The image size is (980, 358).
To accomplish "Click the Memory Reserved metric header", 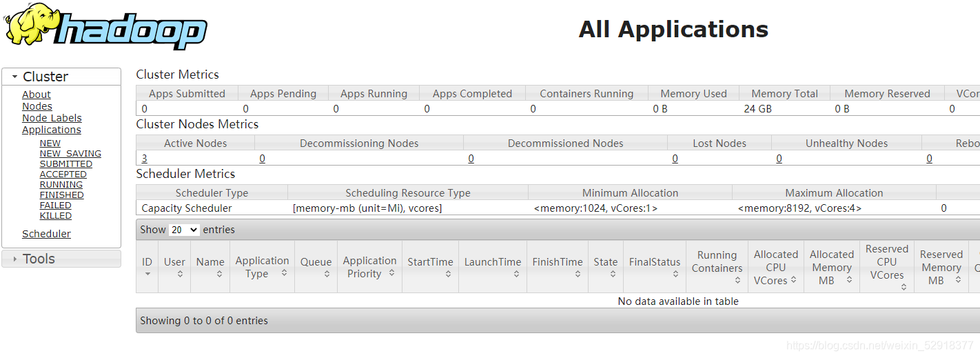I will click(887, 94).
